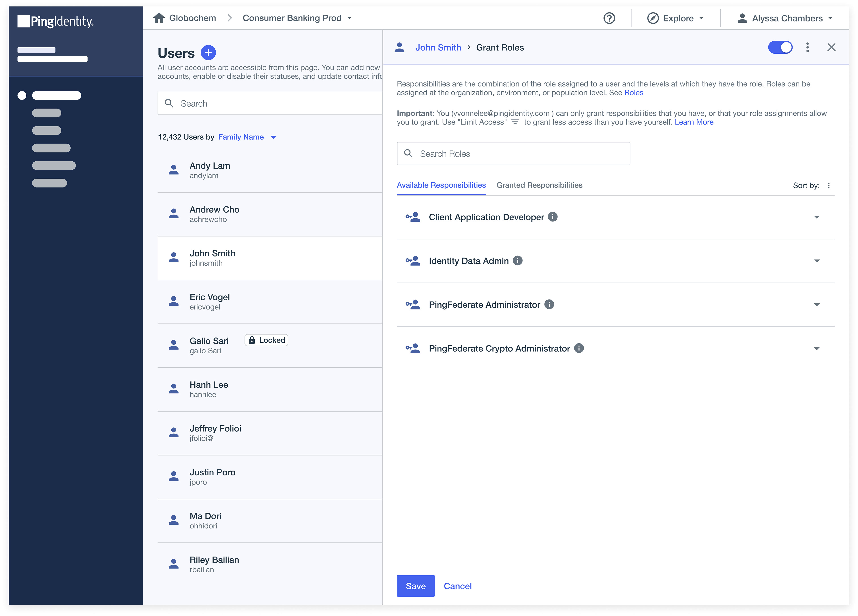
Task: Click role key icon for PingFederate Crypto Administrator
Action: pos(413,348)
